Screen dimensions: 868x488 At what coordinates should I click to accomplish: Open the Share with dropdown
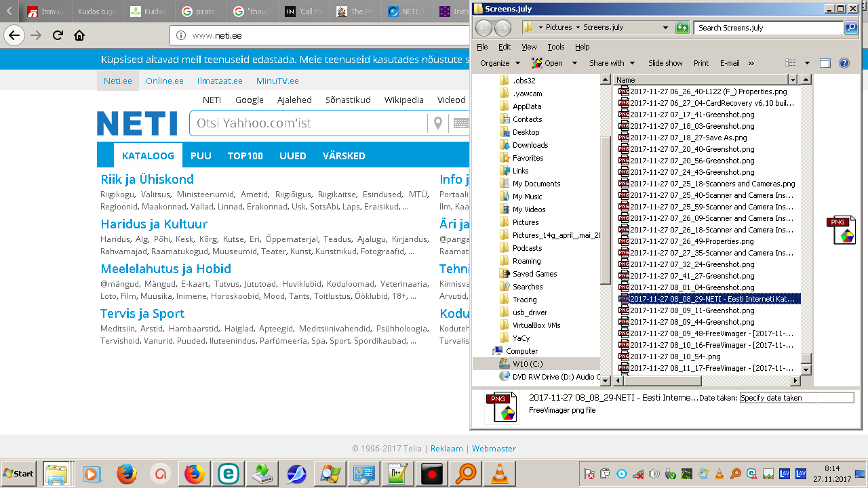[612, 63]
